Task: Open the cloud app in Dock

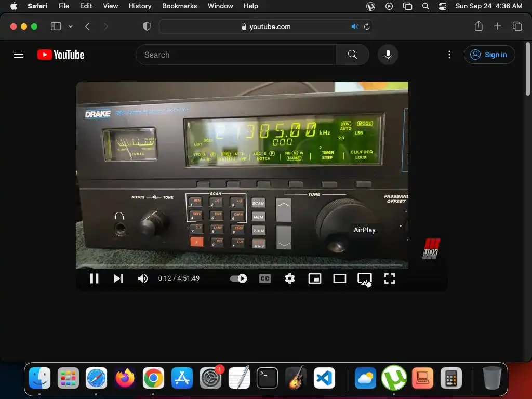Action: (365, 378)
